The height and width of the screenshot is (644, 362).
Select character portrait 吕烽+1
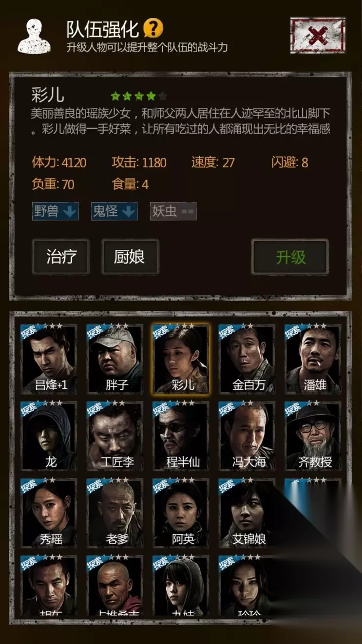click(x=49, y=359)
